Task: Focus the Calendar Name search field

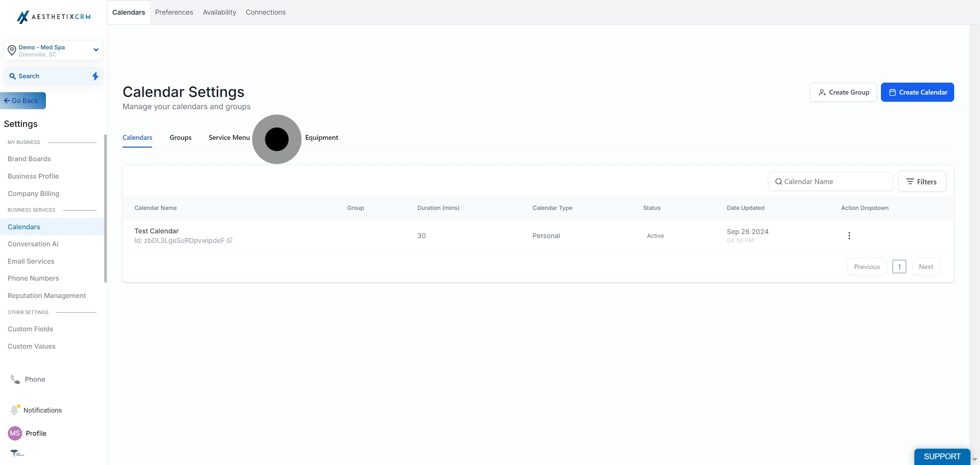Action: click(830, 181)
